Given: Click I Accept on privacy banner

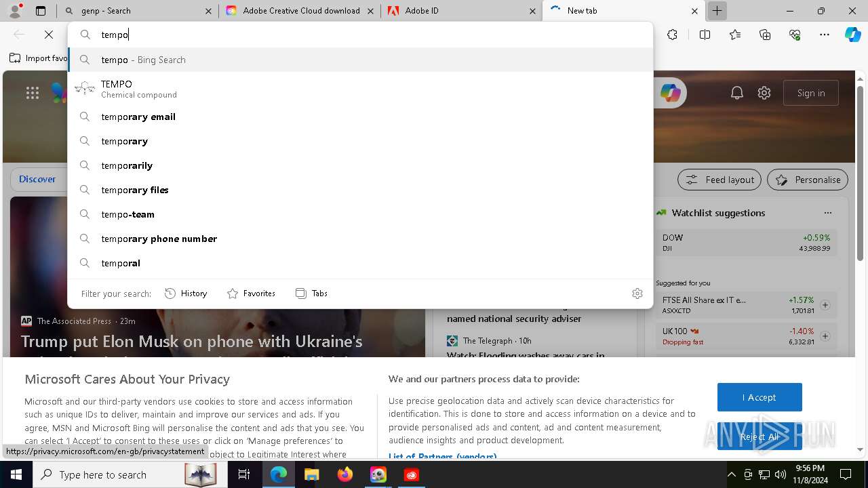Looking at the screenshot, I should click(x=759, y=397).
